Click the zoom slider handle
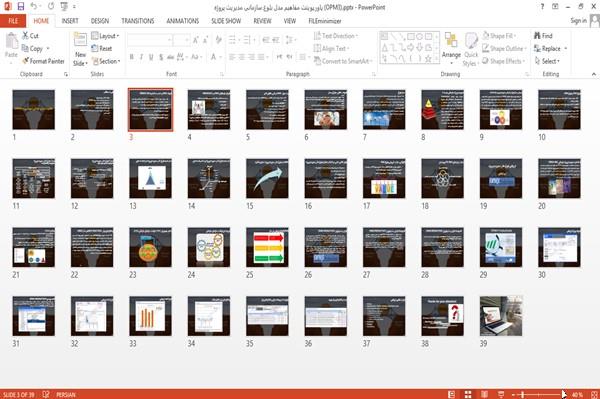This screenshot has height=399, width=600. [523, 394]
